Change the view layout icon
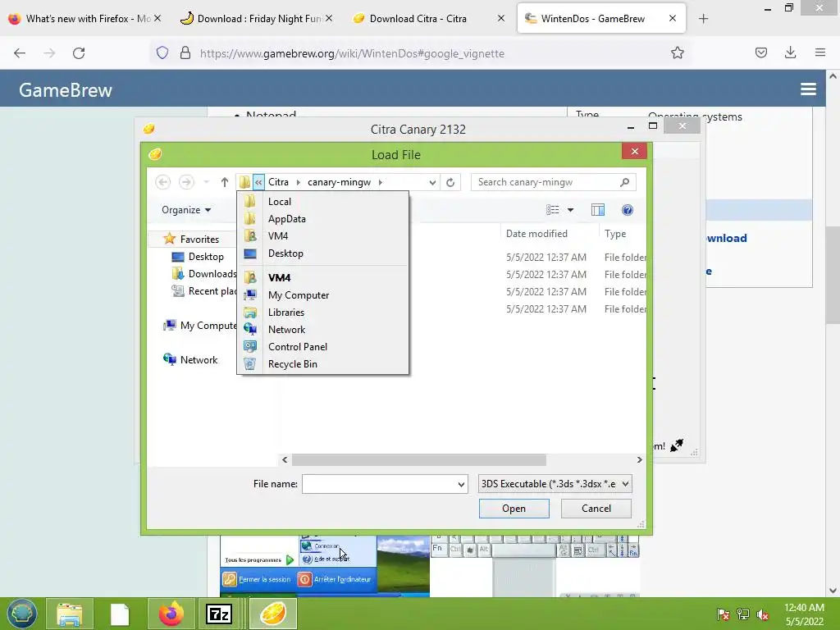The image size is (840, 630). pyautogui.click(x=552, y=210)
